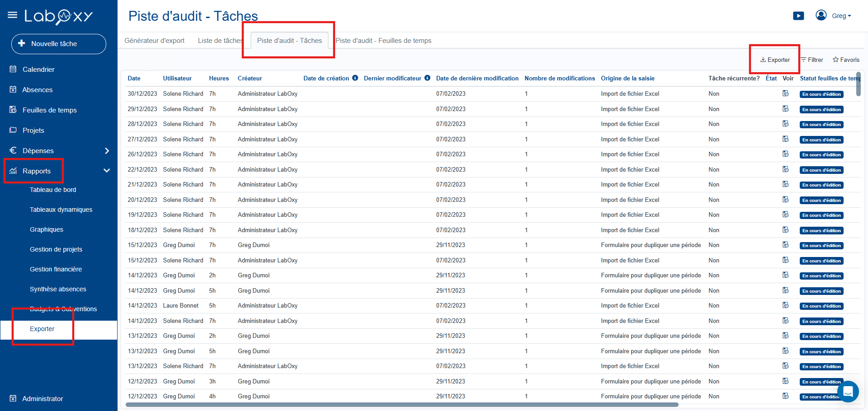868x411 pixels.
Task: Click the Exporter button above the table
Action: click(x=775, y=60)
